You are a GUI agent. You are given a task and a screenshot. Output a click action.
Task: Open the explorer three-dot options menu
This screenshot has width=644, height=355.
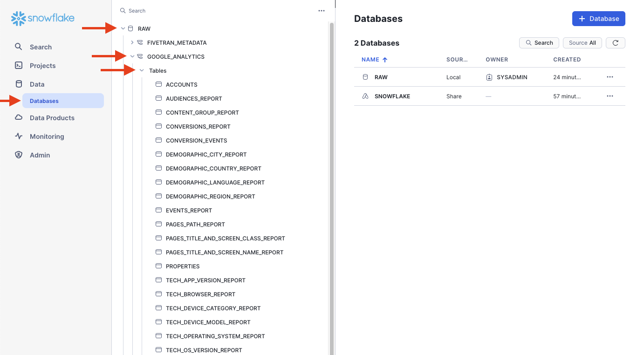[322, 11]
